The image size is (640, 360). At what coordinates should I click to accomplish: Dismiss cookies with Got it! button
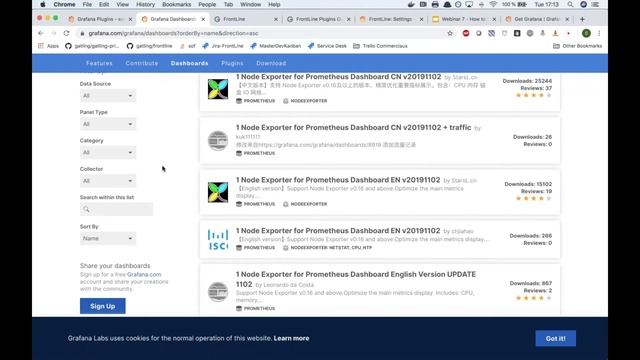pos(556,338)
